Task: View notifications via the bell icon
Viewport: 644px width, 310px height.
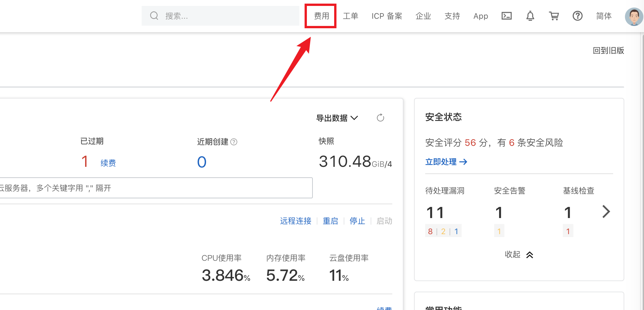Action: (x=530, y=15)
